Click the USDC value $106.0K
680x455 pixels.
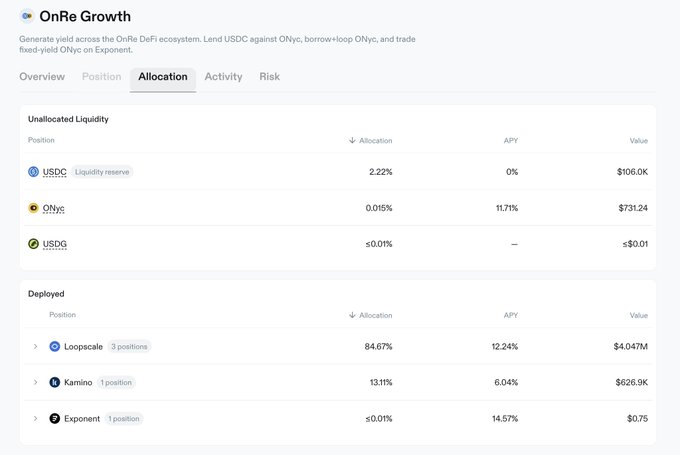point(632,172)
